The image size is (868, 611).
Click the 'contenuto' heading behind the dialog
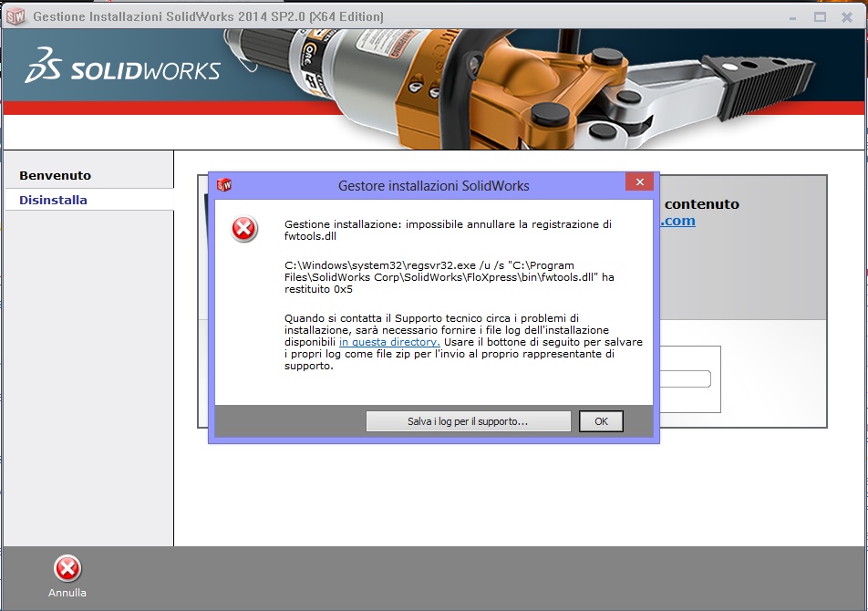(x=702, y=204)
